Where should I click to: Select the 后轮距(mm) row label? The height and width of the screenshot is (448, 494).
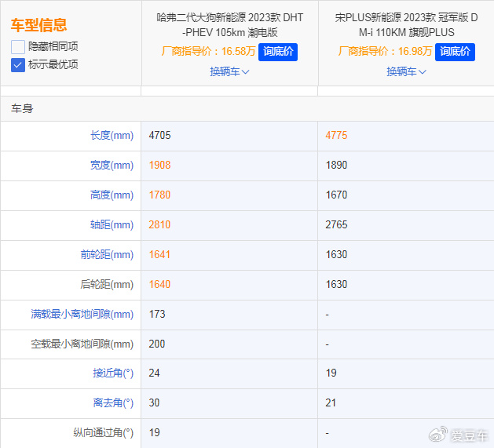[x=107, y=285]
